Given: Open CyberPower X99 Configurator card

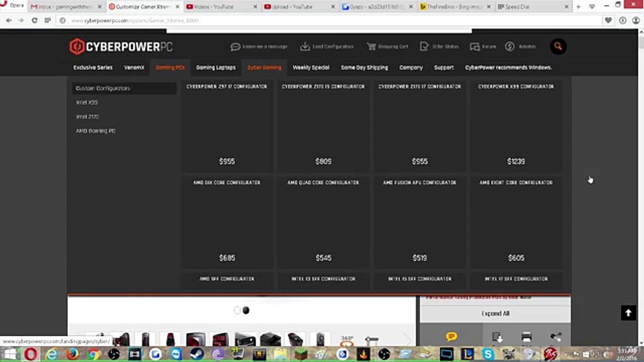Looking at the screenshot, I should (x=516, y=126).
